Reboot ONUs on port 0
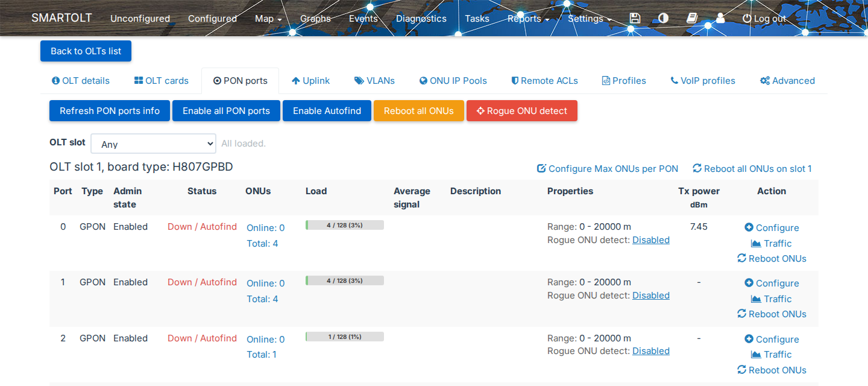Screen dimensions: 868x386 (x=772, y=258)
